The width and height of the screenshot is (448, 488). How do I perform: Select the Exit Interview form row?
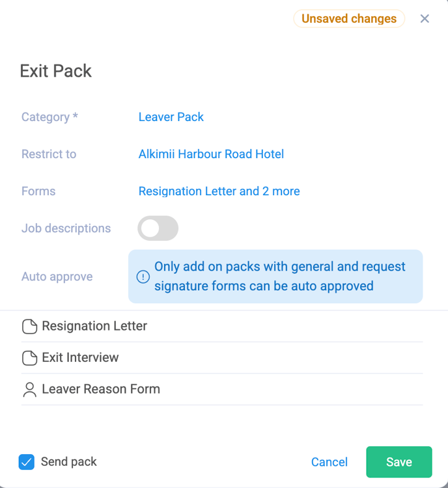[x=222, y=358]
